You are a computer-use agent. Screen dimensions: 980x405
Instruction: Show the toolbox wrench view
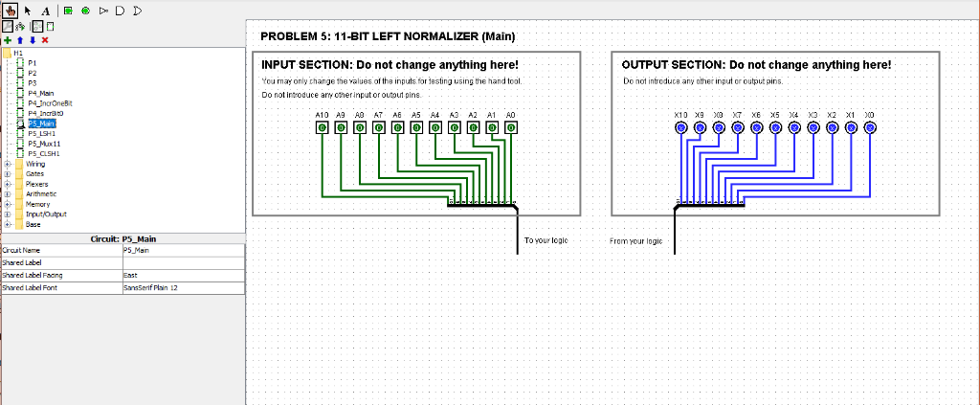pyautogui.click(x=8, y=26)
